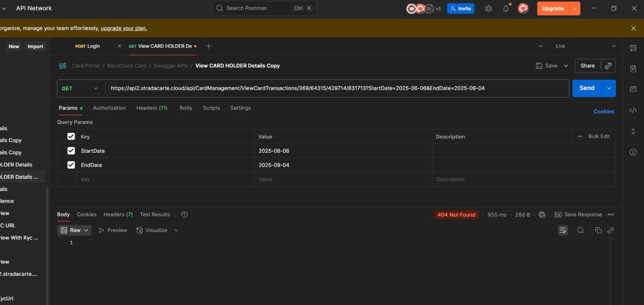The height and width of the screenshot is (305, 644).
Task: Open Postman settings gear icon
Action: [488, 8]
